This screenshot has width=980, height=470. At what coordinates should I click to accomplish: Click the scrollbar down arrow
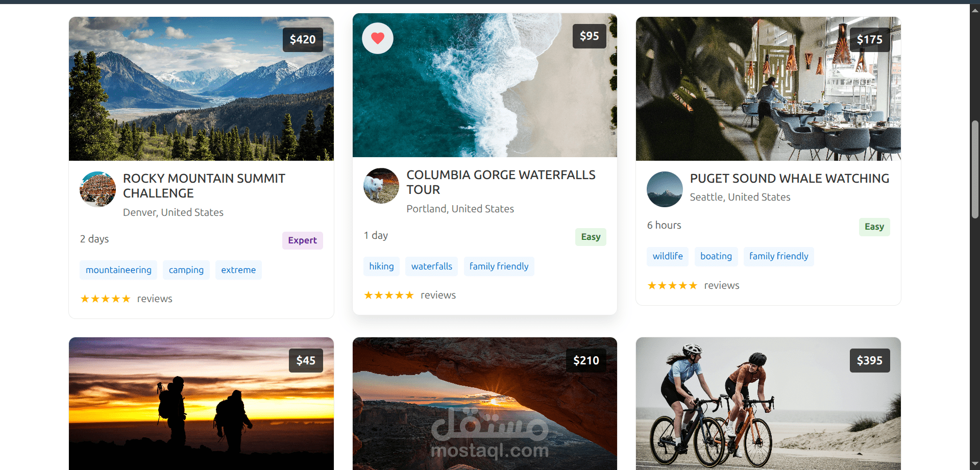click(975, 464)
